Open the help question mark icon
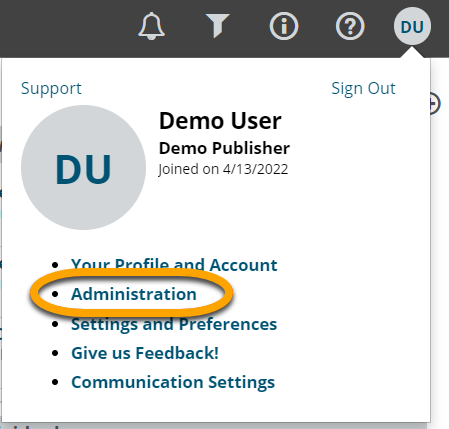 coord(350,26)
